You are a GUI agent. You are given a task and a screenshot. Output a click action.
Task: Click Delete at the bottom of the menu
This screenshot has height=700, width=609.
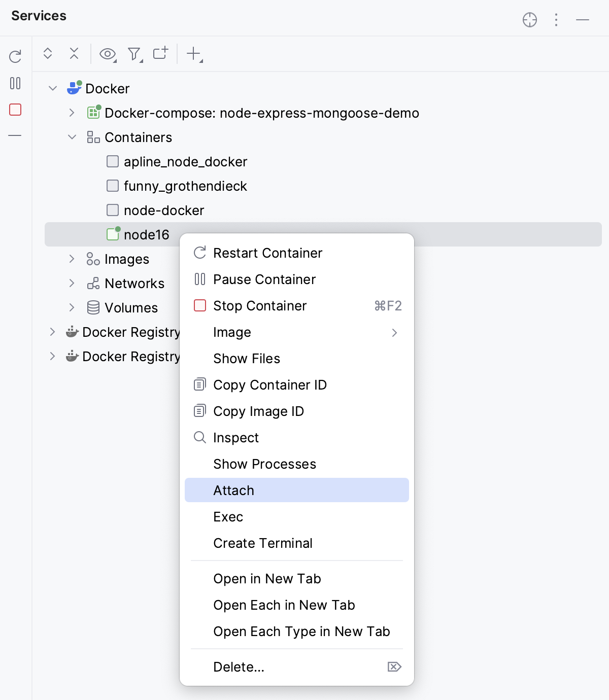(239, 667)
